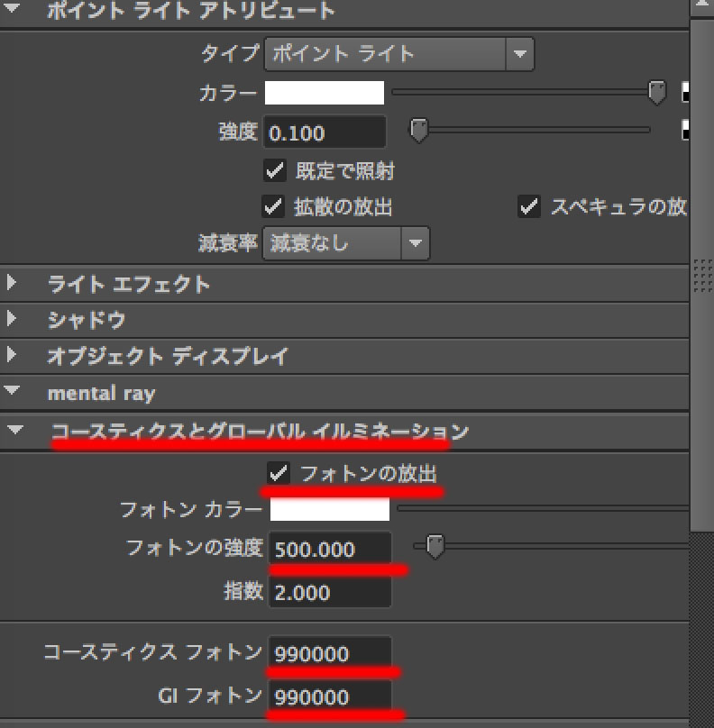This screenshot has height=728, width=714.
Task: Toggle the フォトンの放出 checkbox
Action: pyautogui.click(x=279, y=473)
